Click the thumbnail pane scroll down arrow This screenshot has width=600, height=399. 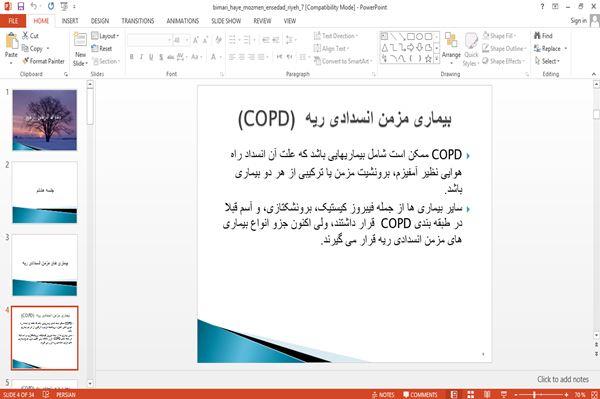[90, 383]
